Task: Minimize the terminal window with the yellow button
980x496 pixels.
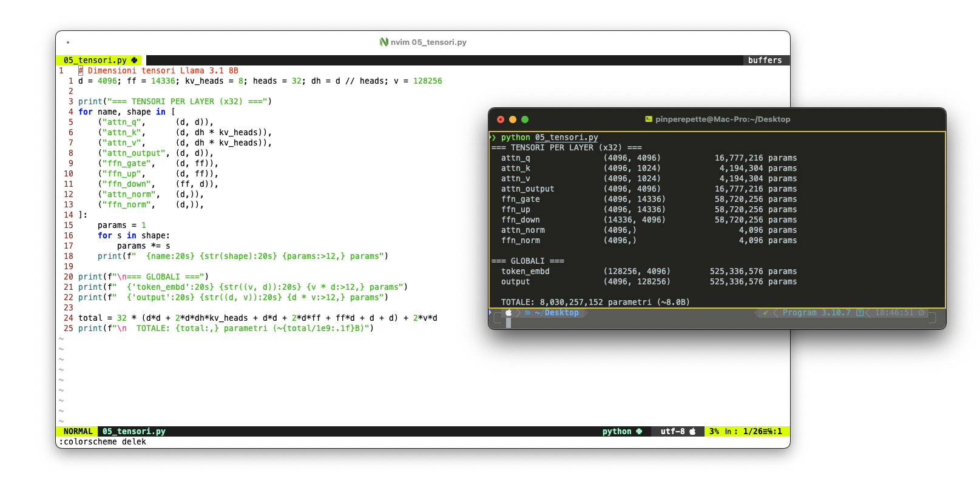Action: click(513, 119)
